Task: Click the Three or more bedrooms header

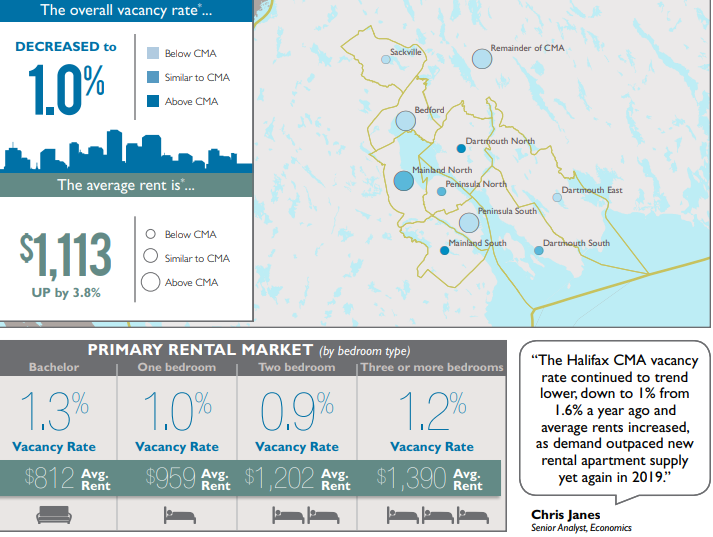Action: click(431, 368)
